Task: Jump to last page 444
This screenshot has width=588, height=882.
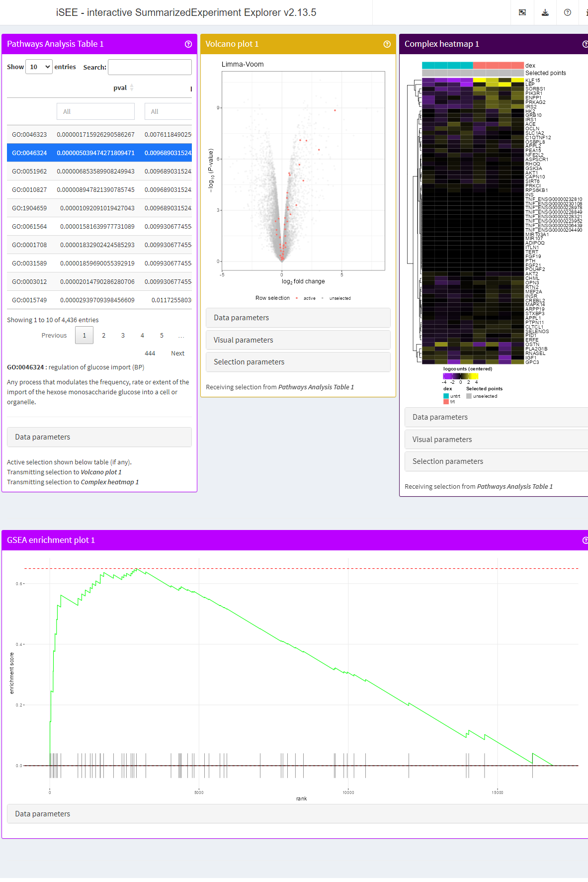Action: point(150,353)
